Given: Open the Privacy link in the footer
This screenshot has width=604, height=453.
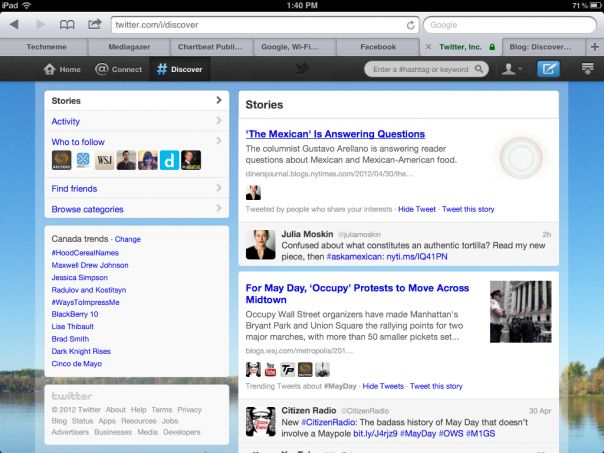Looking at the screenshot, I should [x=190, y=409].
